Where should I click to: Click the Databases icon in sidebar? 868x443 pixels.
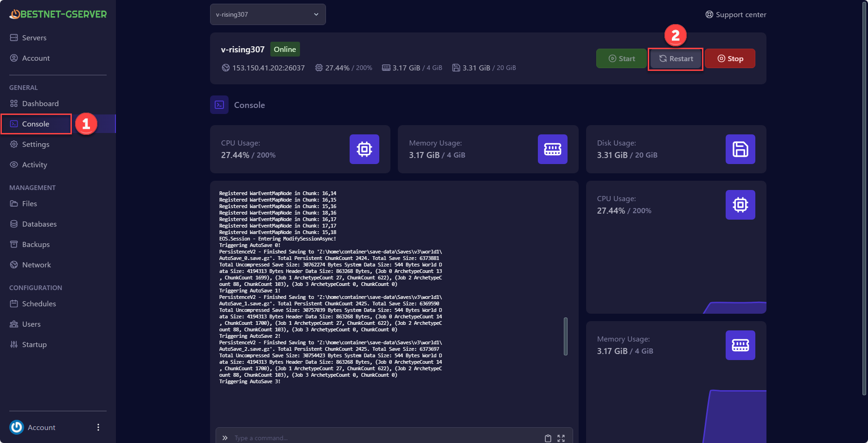(x=14, y=224)
